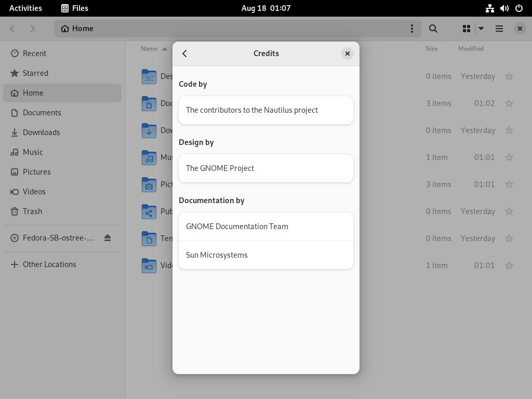This screenshot has width=532, height=399.
Task: Select the Desktop folder icon
Action: pos(149,76)
